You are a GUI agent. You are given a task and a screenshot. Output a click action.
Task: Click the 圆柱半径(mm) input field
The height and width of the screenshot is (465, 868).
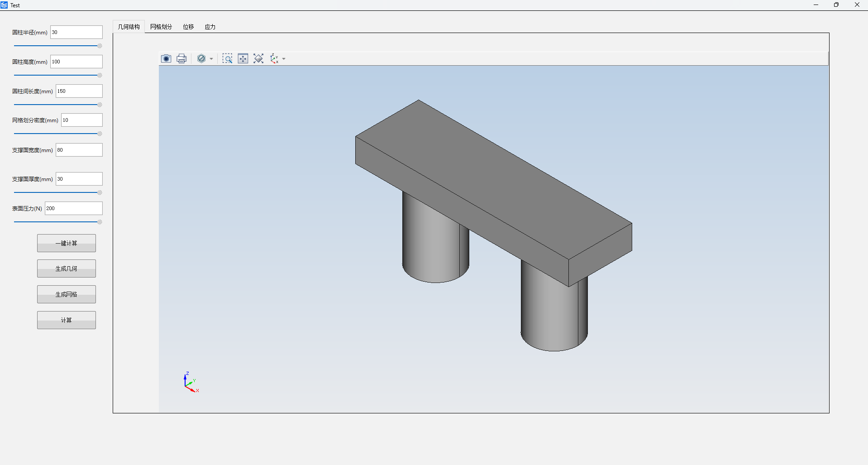click(x=76, y=32)
